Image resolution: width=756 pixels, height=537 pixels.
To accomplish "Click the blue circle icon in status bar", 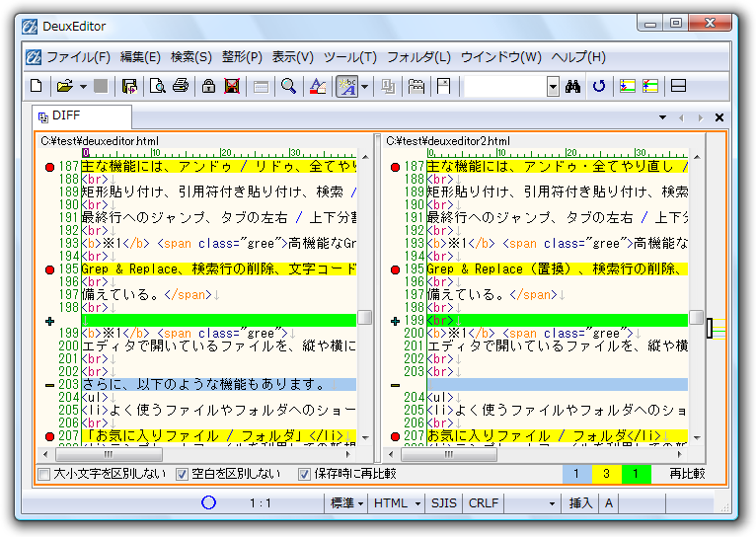I will (208, 502).
